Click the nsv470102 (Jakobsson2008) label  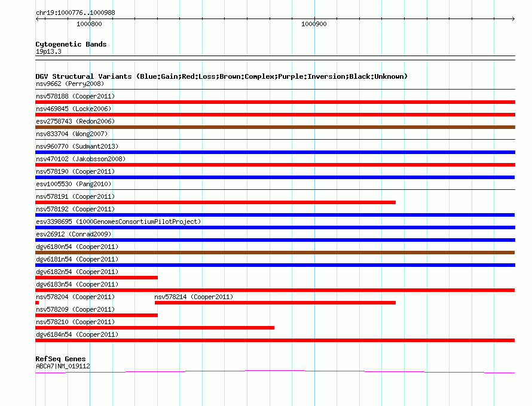coord(81,159)
